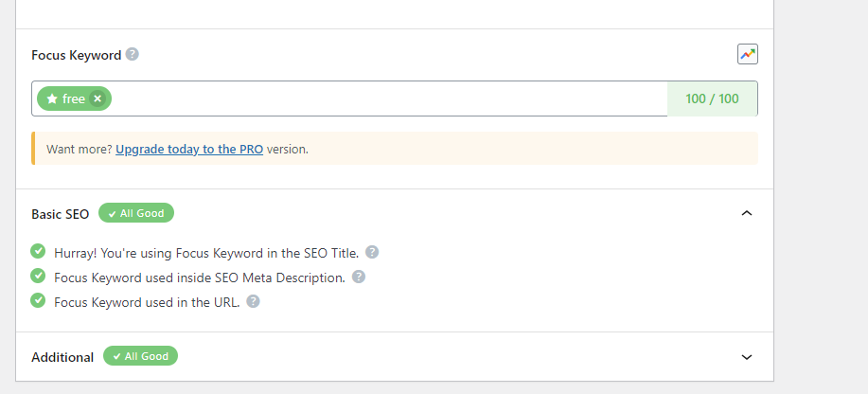Collapse the Basic SEO section

(747, 213)
